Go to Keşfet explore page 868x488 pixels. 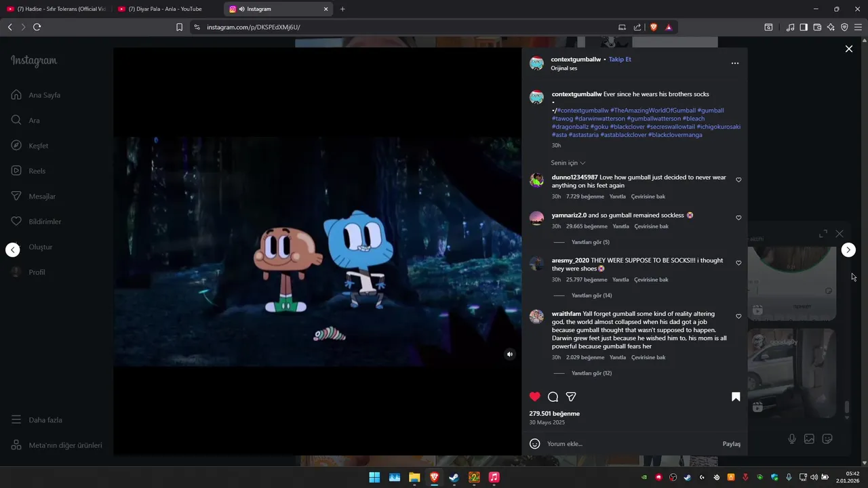tap(30, 146)
